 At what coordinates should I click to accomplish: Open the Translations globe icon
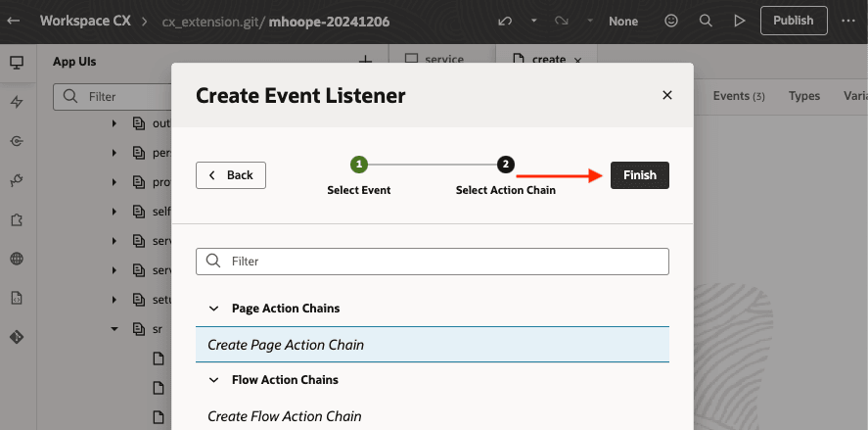[x=17, y=260]
